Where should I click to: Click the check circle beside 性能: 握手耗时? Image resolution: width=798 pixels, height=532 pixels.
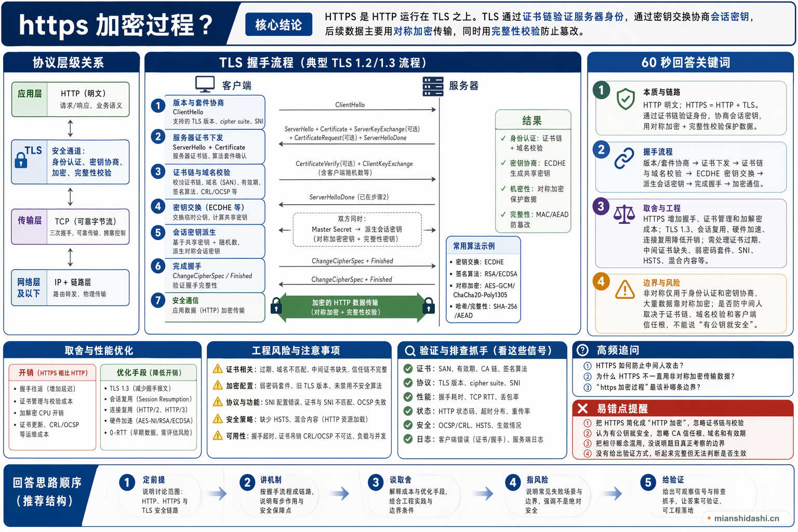(x=408, y=397)
